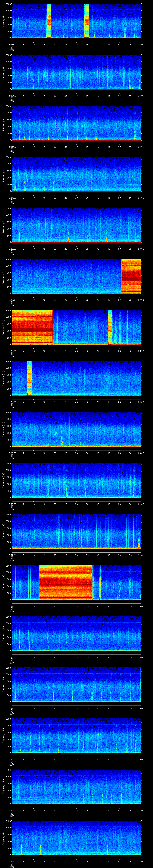Click the narrow burst near 45 seconds in 5:27 spectrogram
Viewport: 153px width, 868px height.
click(x=110, y=327)
